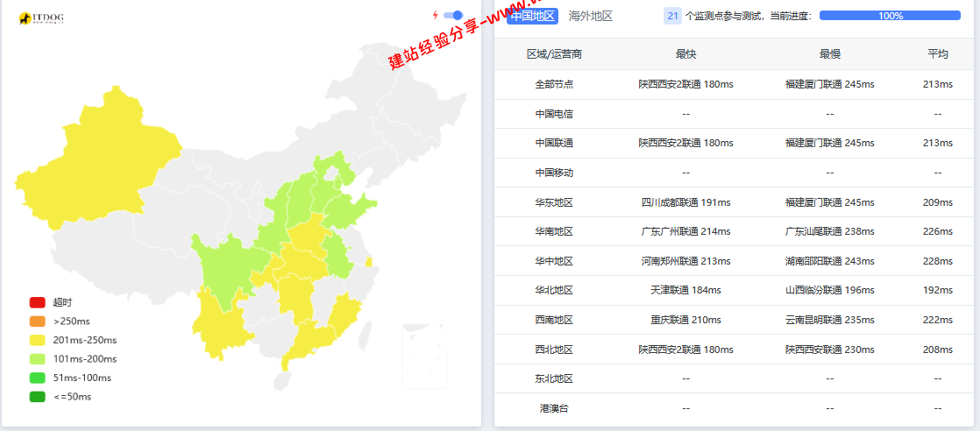Click 山西临汾联通 196ms cell
The image size is (980, 431).
click(x=830, y=291)
